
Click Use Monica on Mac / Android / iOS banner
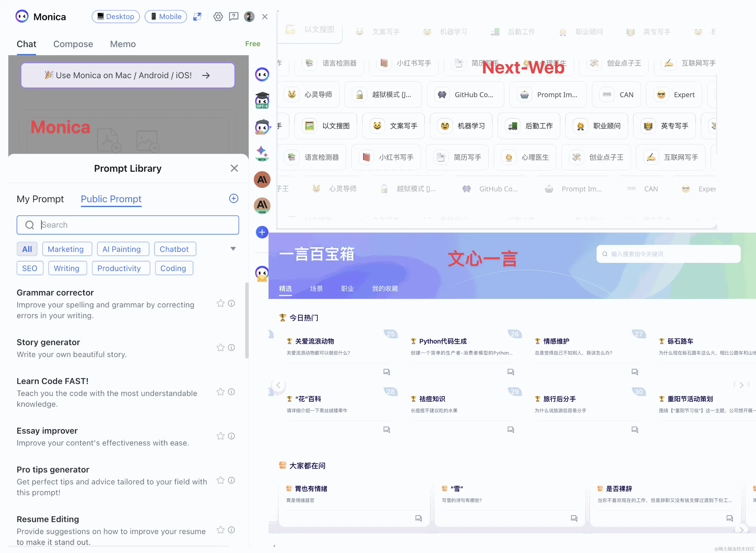pyautogui.click(x=127, y=75)
